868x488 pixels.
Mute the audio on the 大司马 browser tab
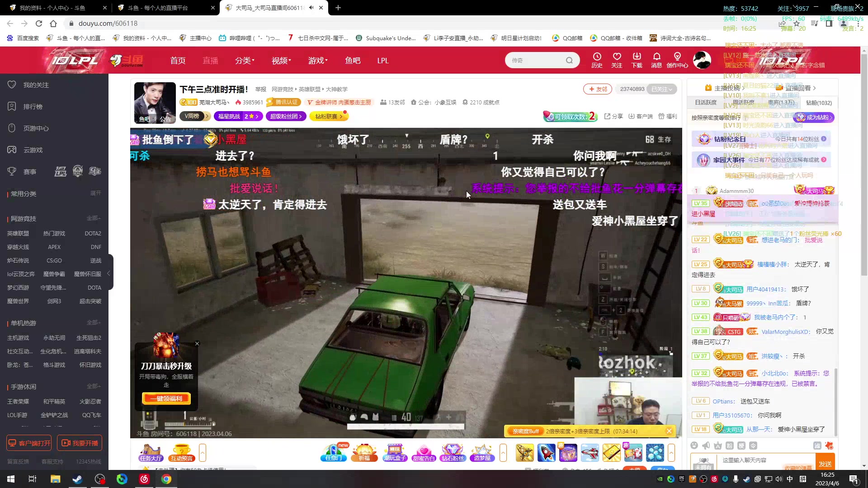point(311,8)
